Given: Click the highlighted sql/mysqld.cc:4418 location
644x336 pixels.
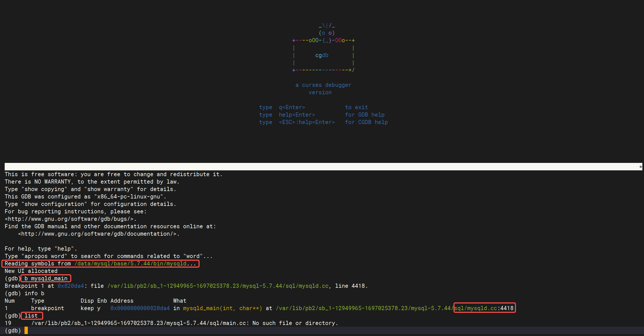Looking at the screenshot, I should pyautogui.click(x=484, y=308).
